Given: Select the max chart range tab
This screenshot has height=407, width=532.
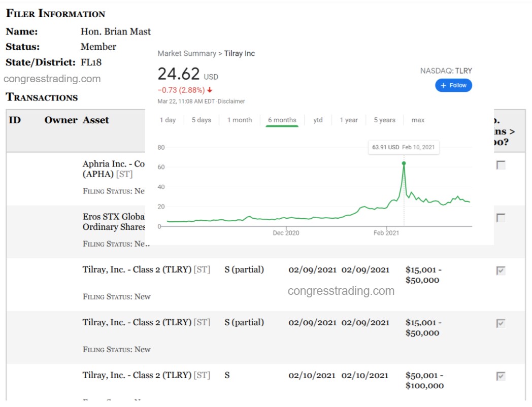Looking at the screenshot, I should click(x=418, y=120).
